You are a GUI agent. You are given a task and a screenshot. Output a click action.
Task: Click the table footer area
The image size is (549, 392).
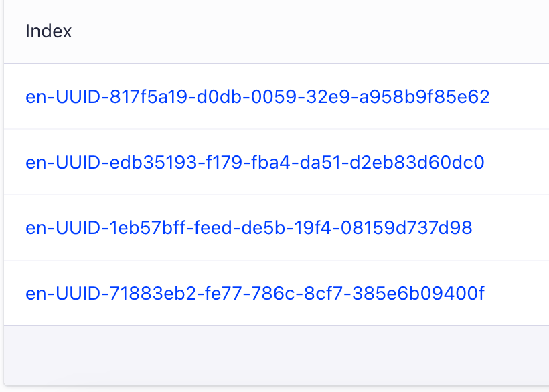[x=274, y=345]
